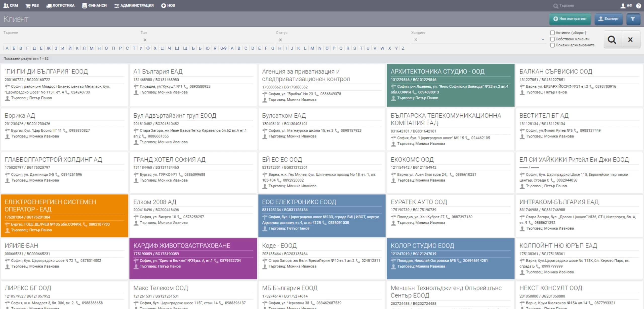The width and height of the screenshot is (644, 309).
Task: Click address signpost icon in Коде - ЕООД card
Action: (265, 261)
